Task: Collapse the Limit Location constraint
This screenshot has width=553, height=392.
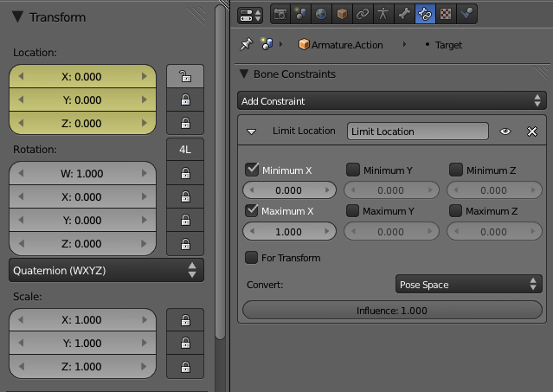Action: [252, 132]
